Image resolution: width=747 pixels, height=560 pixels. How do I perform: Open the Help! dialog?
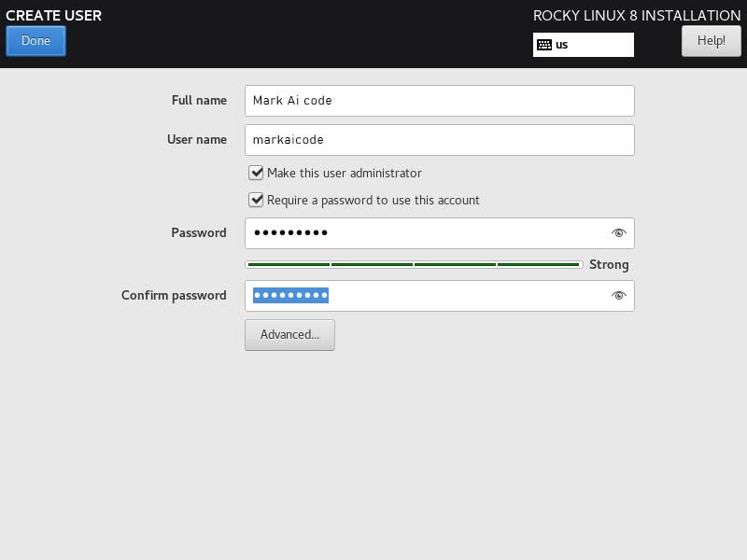[711, 41]
